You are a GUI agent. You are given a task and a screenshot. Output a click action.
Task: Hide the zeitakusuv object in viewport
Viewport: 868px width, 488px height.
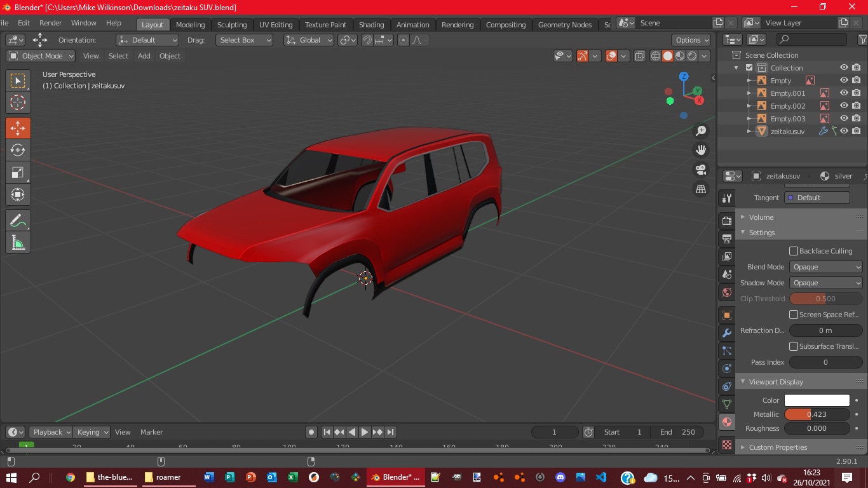[x=844, y=132]
